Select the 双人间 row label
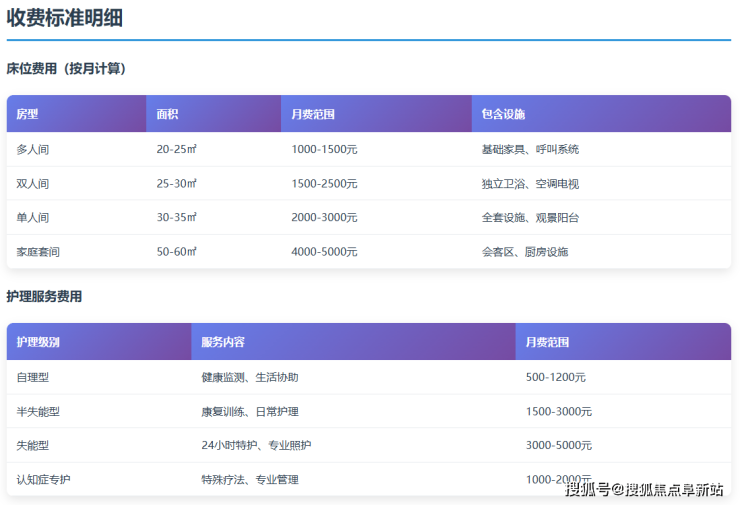The width and height of the screenshot is (740, 505). point(32,184)
